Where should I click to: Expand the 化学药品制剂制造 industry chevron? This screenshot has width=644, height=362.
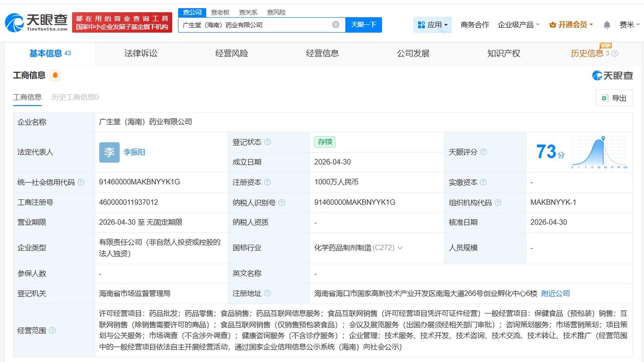pyautogui.click(x=400, y=248)
